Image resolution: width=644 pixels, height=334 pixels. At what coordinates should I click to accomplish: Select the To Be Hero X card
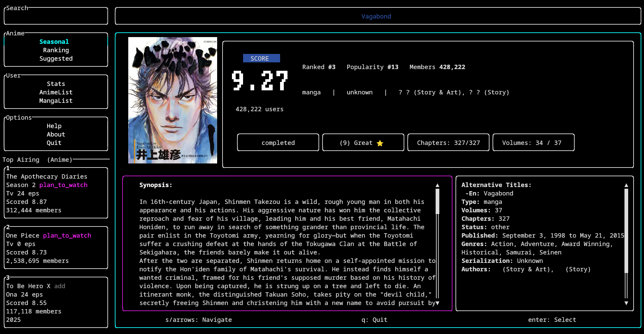(56, 302)
